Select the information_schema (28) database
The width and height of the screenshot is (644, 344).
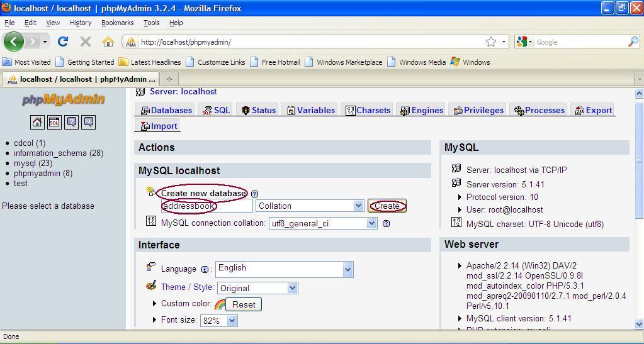59,153
